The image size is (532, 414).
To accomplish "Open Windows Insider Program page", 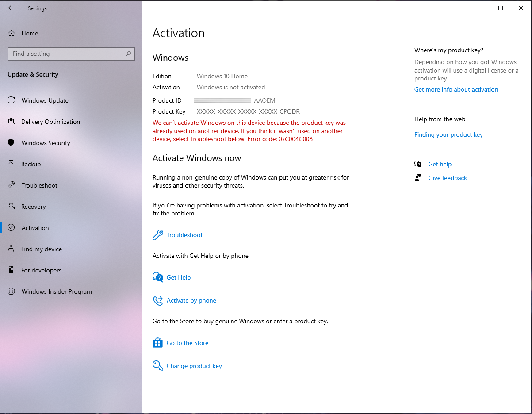I will [x=57, y=291].
